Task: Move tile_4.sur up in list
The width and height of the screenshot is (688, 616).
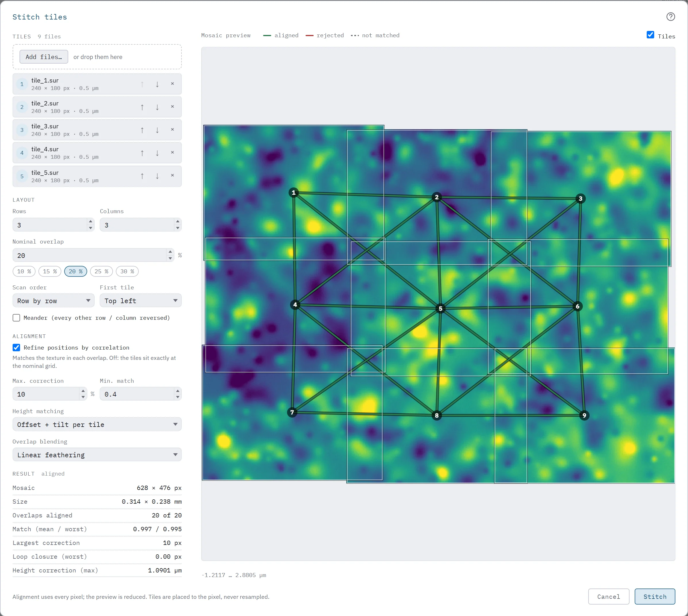Action: [x=142, y=153]
